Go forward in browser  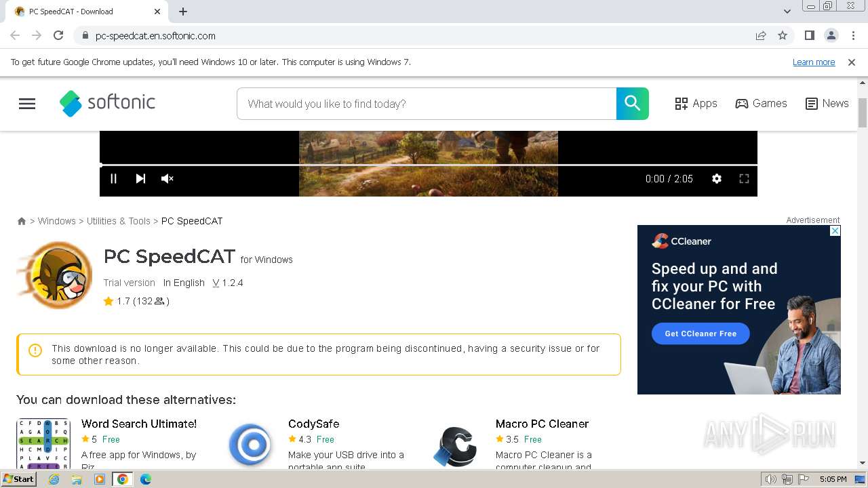click(37, 36)
